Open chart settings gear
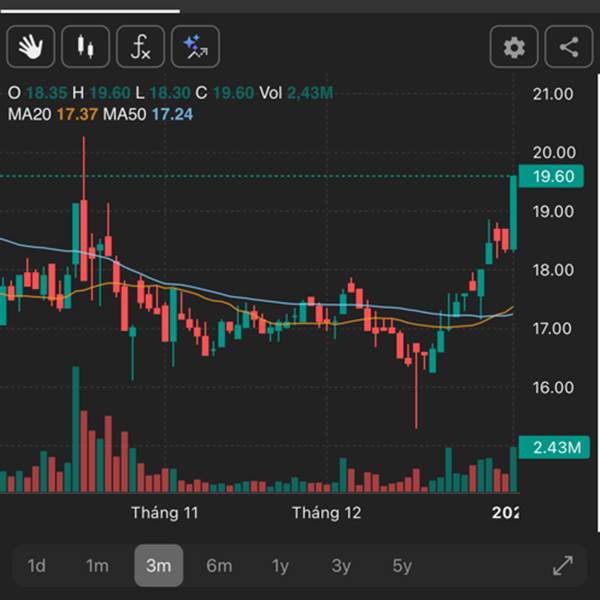 click(x=514, y=47)
